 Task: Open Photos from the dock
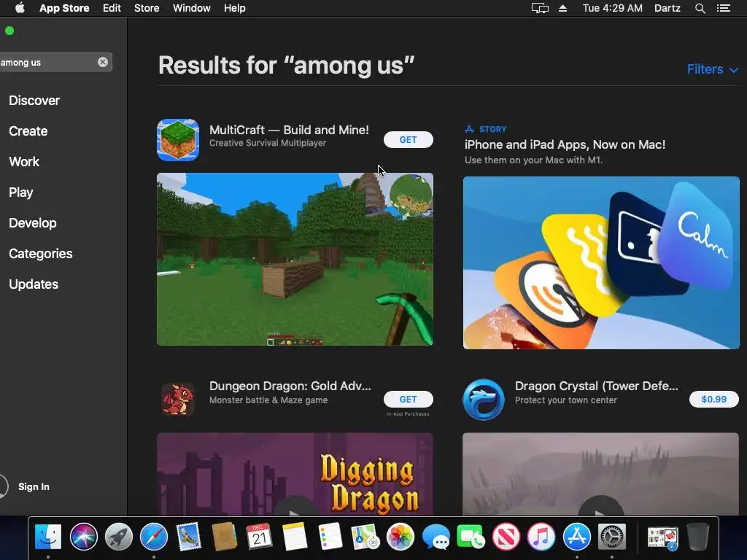400,537
